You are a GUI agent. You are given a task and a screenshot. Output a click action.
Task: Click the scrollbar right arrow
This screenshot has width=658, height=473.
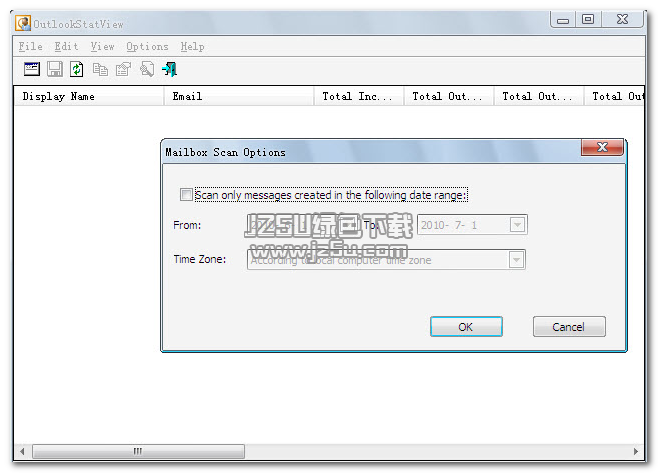(636, 451)
